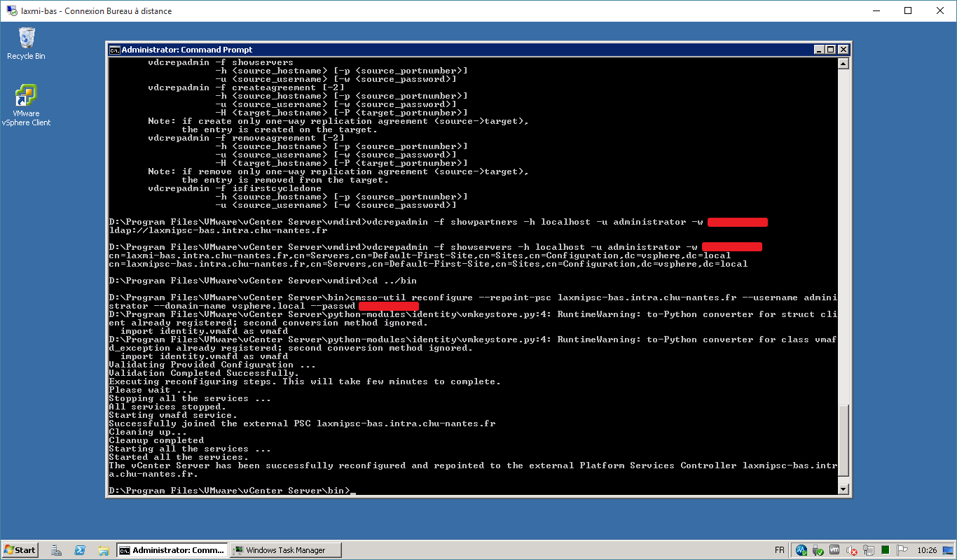Select Administrator Command Prompt taskbar button
The image size is (957, 560).
(x=172, y=550)
